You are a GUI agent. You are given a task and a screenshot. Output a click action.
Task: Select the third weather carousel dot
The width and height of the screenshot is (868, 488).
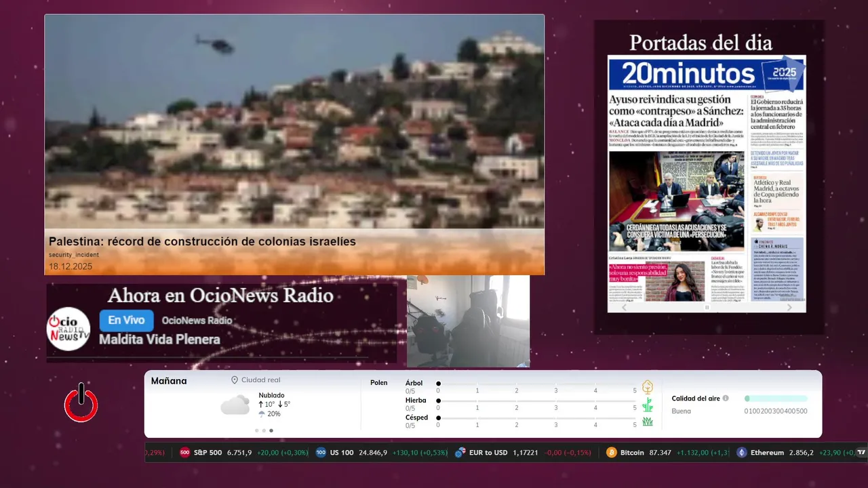pos(271,430)
